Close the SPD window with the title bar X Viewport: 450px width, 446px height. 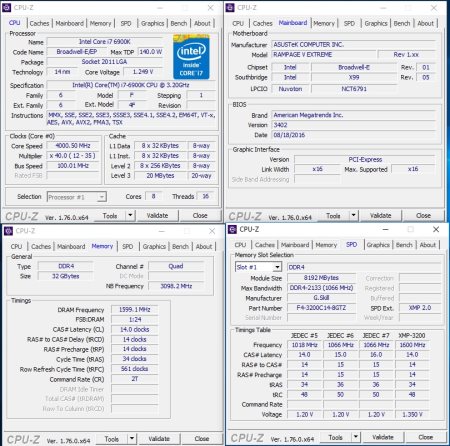[x=436, y=229]
